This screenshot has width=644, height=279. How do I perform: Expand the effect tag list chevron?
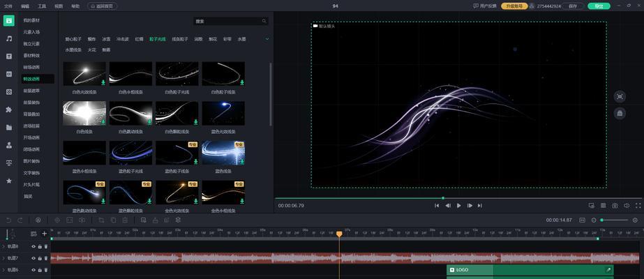tap(267, 39)
